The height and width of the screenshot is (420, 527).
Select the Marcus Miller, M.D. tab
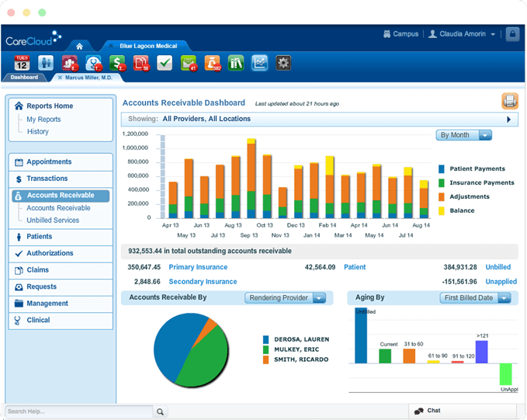click(88, 78)
